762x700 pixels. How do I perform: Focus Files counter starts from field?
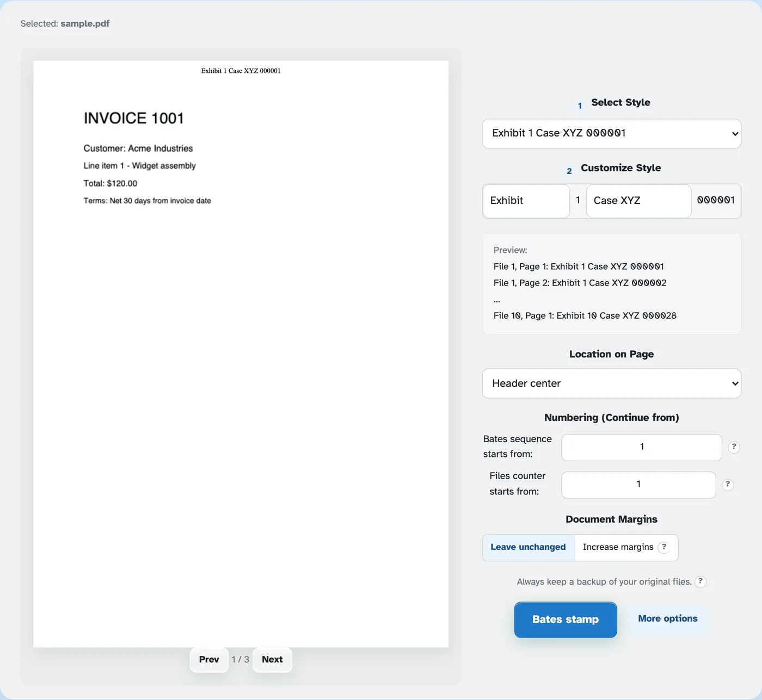point(638,485)
